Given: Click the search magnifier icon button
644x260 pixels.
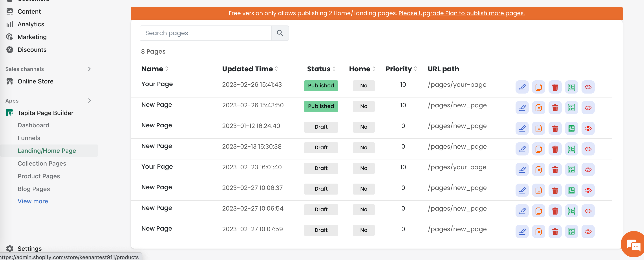Looking at the screenshot, I should click(x=280, y=33).
